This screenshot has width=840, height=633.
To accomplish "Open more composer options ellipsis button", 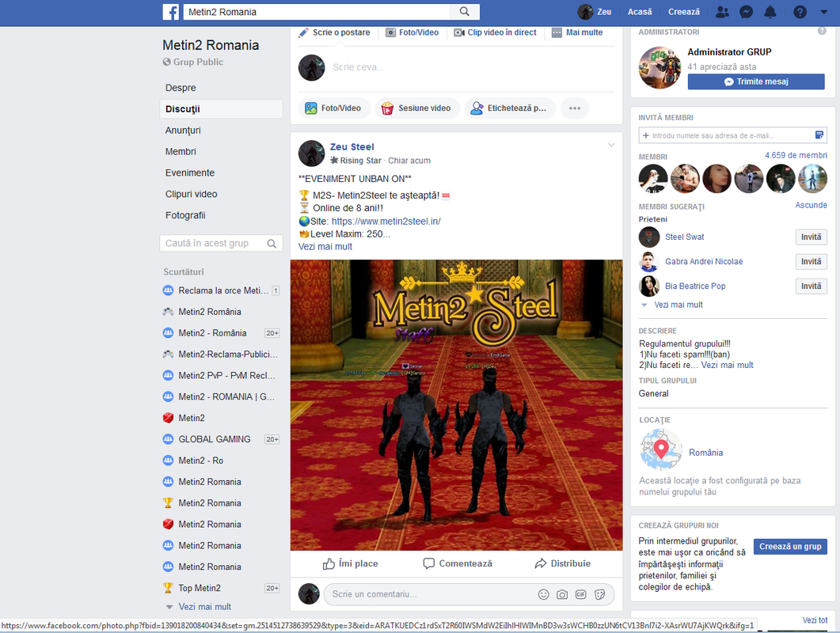I will coord(575,108).
